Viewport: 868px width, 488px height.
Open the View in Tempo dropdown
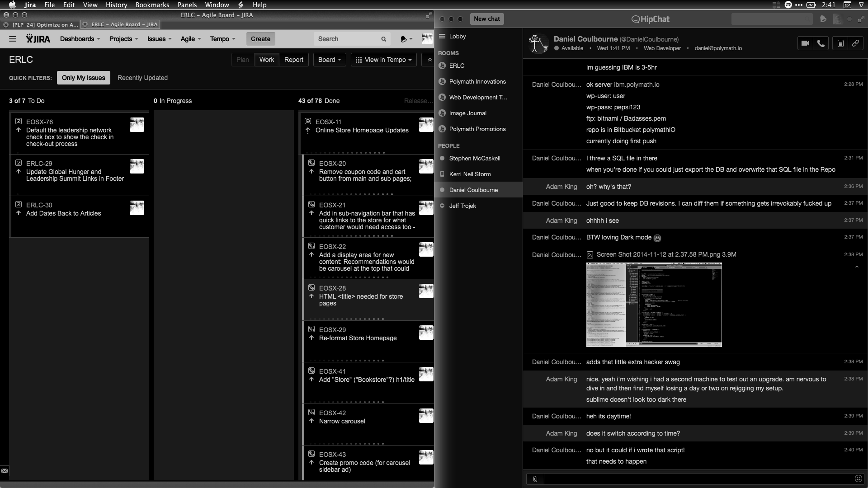[x=384, y=60]
